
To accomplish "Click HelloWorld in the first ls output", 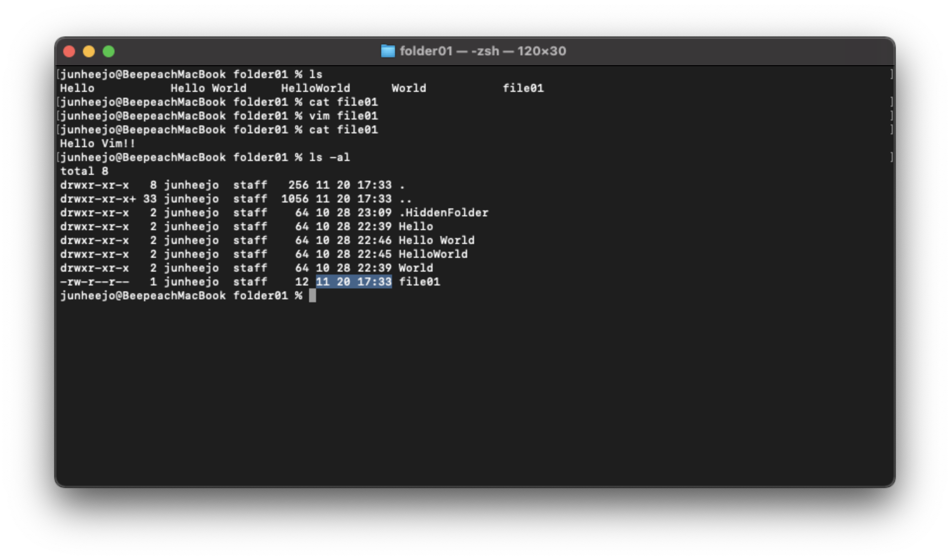I will point(316,88).
